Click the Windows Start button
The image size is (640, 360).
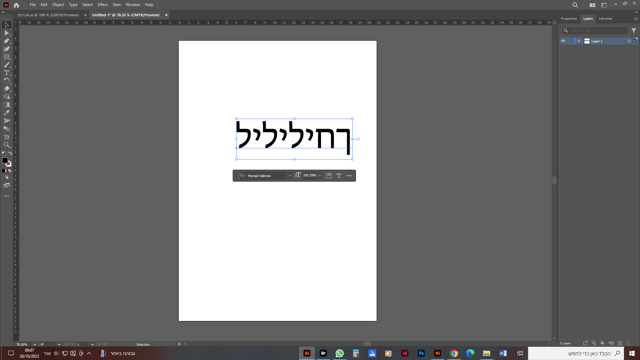tap(632, 353)
